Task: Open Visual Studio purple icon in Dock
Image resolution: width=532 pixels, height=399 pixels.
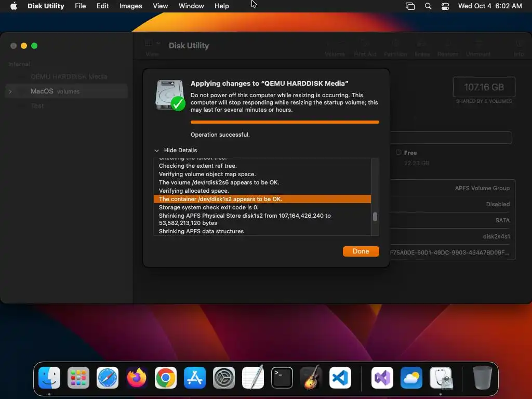Action: pyautogui.click(x=382, y=378)
